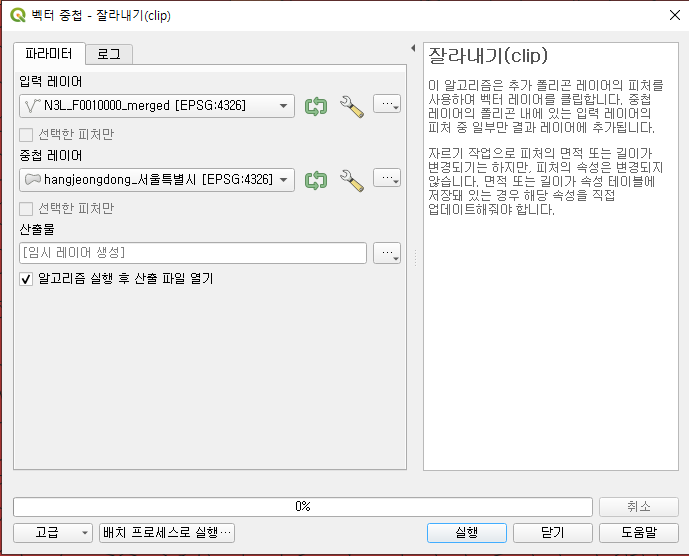Open wrench advanced options for 중첩 레이어
This screenshot has width=689, height=556.
click(x=351, y=180)
